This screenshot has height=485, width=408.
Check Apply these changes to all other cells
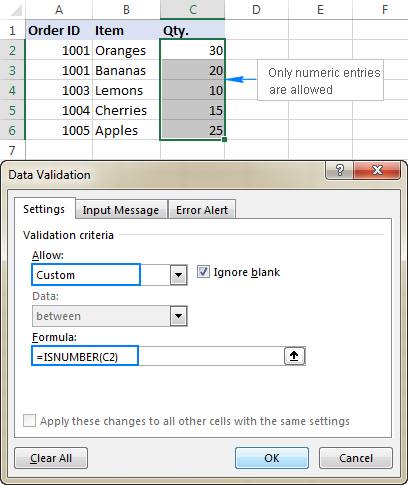coord(29,420)
